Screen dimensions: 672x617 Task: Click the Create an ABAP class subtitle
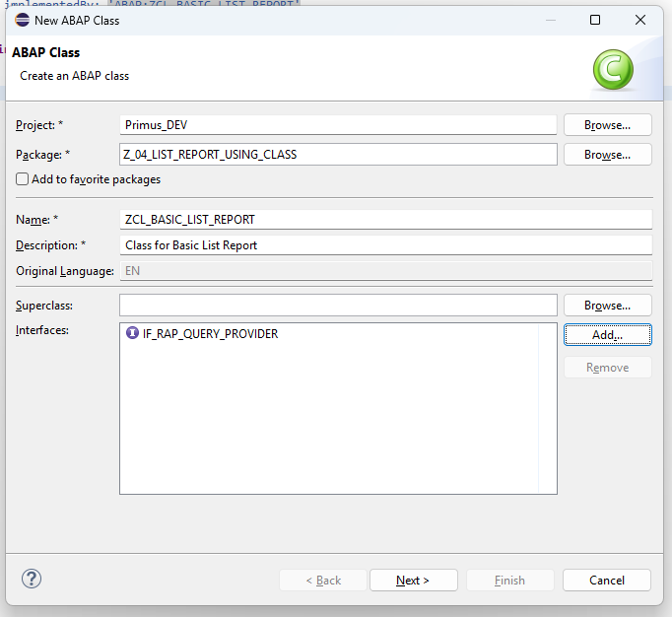74,76
